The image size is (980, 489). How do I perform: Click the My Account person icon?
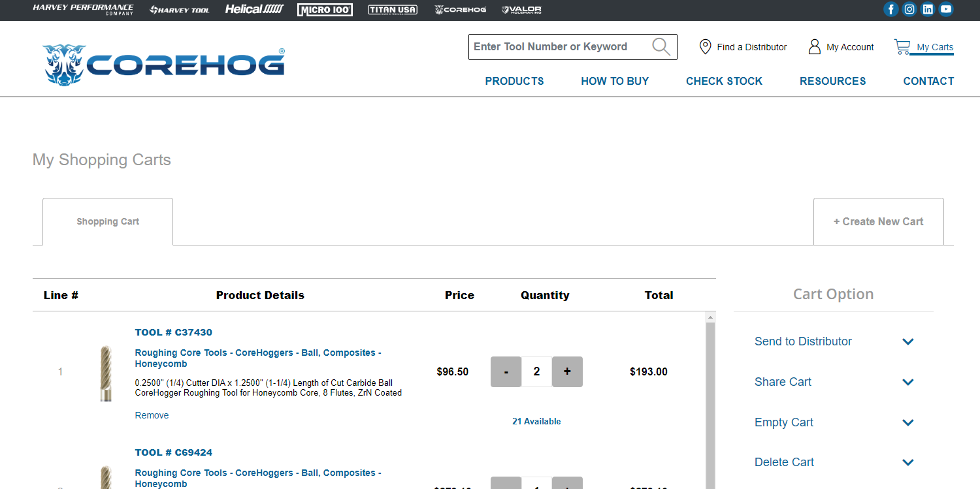click(814, 47)
